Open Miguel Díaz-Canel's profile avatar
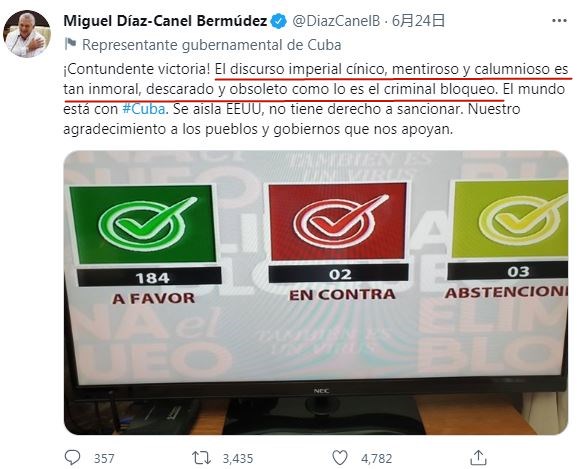 pos(27,34)
